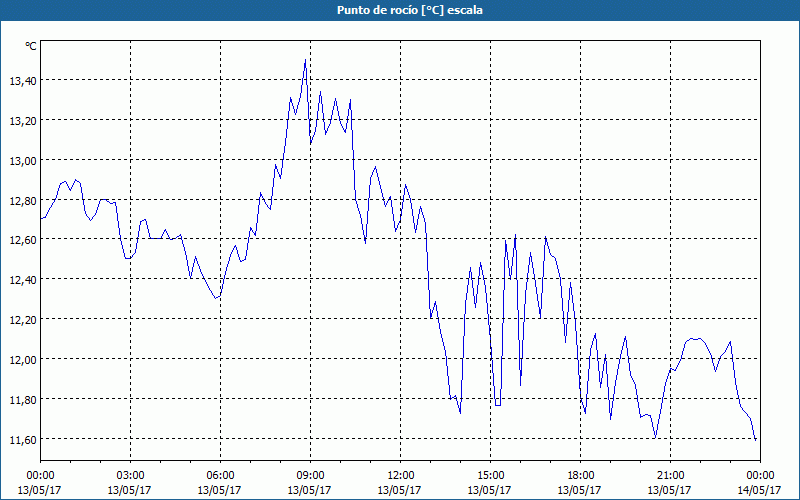
Task: Click the 13/05/17 date under first 00:00
Action: point(39,490)
